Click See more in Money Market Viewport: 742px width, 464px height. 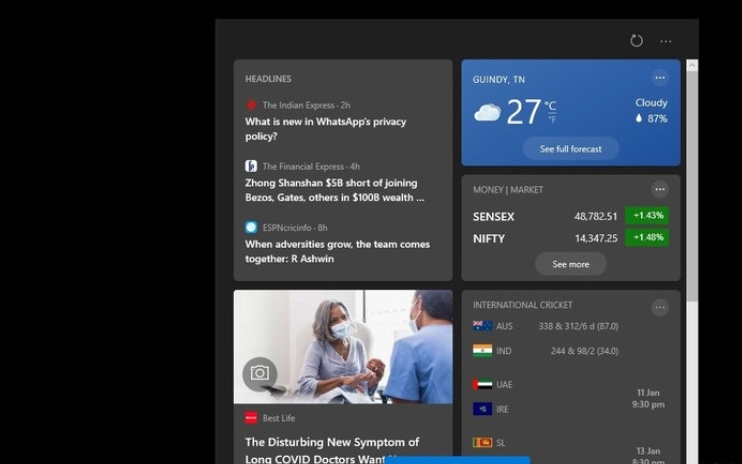(x=571, y=264)
